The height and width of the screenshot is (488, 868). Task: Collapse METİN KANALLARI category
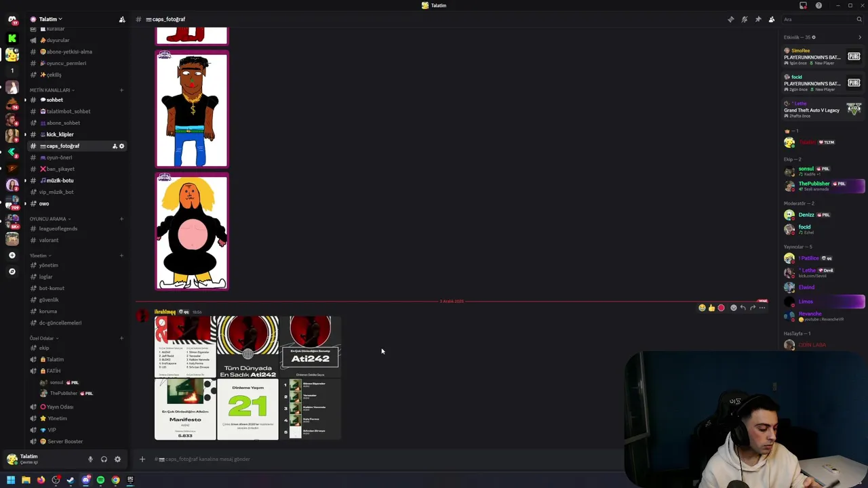52,90
